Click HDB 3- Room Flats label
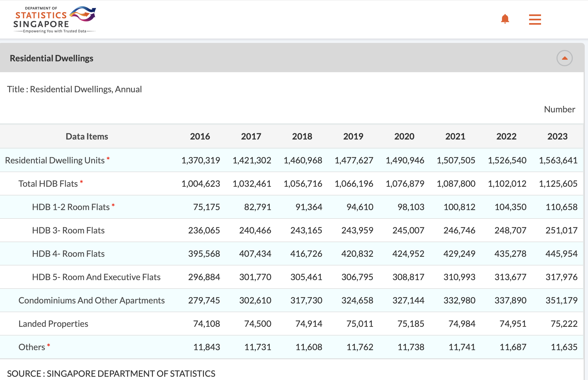Image resolution: width=588 pixels, height=380 pixels. pos(68,230)
